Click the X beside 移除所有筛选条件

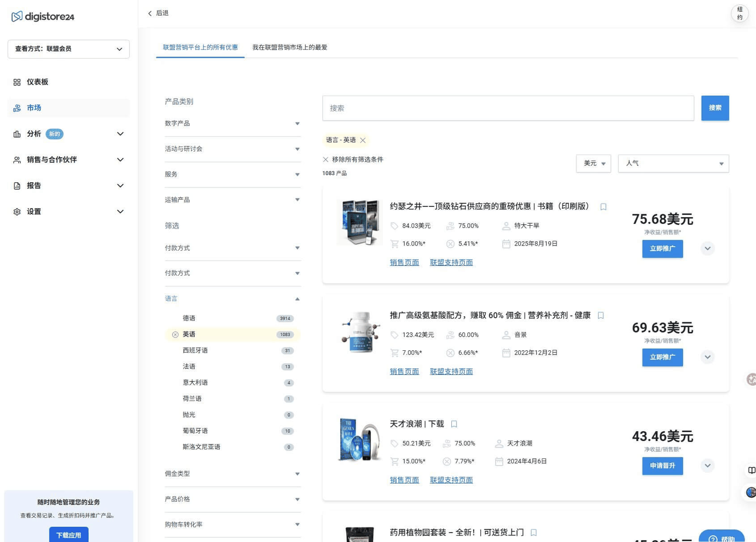point(326,160)
